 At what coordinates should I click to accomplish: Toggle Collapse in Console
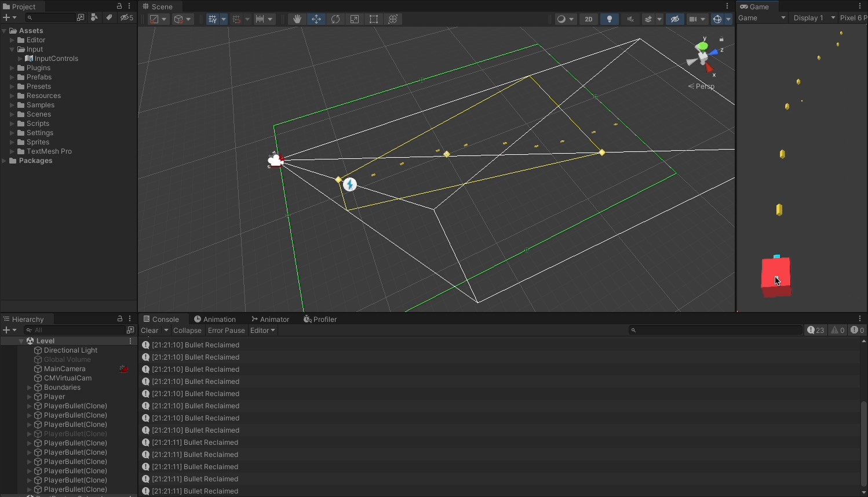tap(187, 331)
